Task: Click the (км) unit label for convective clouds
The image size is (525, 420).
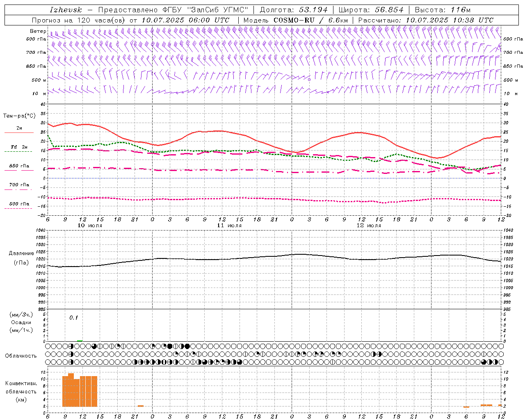Action: (21, 399)
